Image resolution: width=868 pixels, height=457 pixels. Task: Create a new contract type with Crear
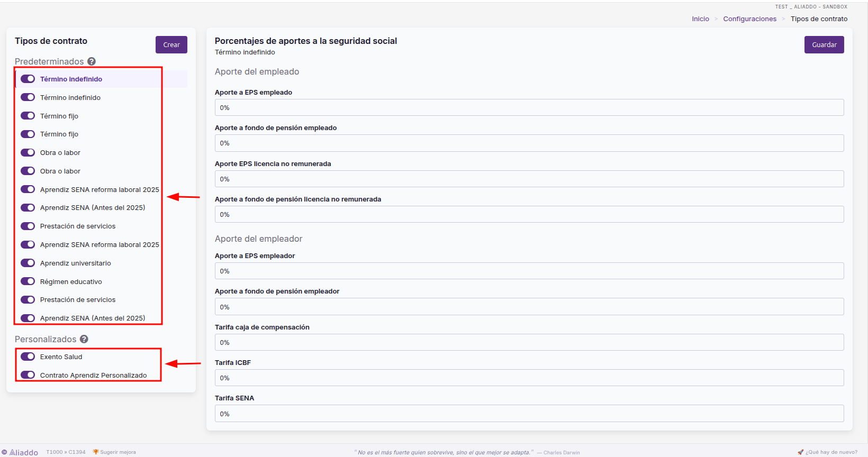(171, 45)
